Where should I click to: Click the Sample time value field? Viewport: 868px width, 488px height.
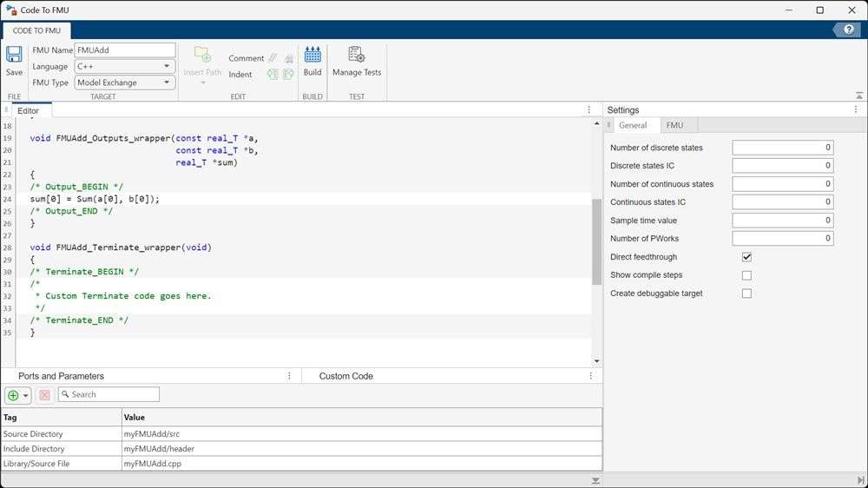click(x=782, y=221)
